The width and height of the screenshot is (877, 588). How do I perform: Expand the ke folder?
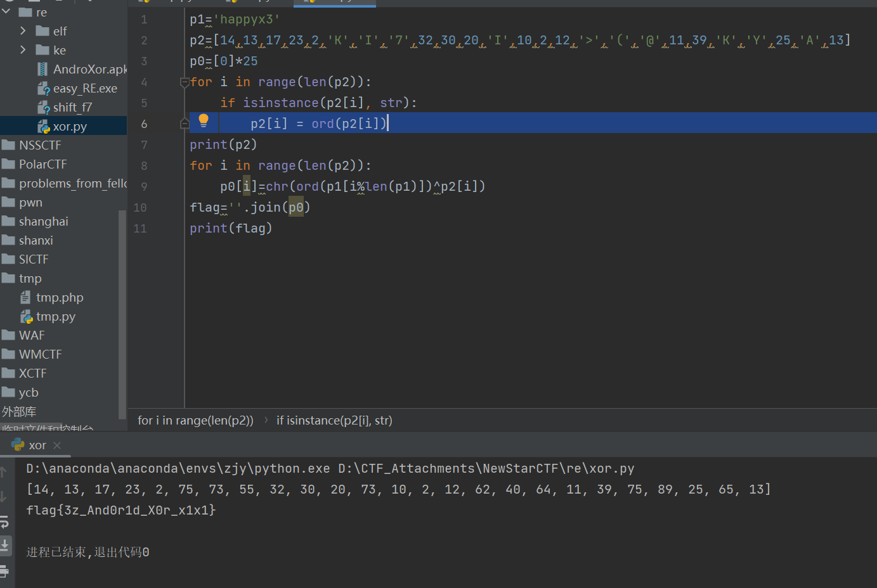(x=23, y=50)
